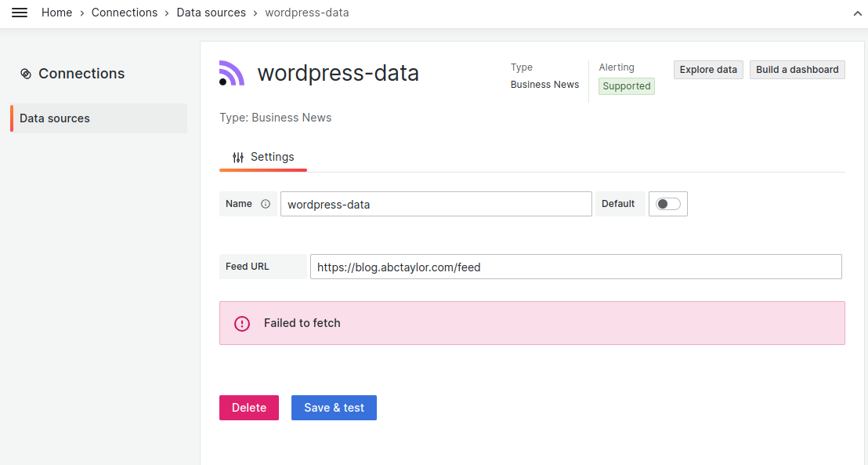The image size is (868, 465).
Task: Click the error icon in Failed alert
Action: coord(242,323)
